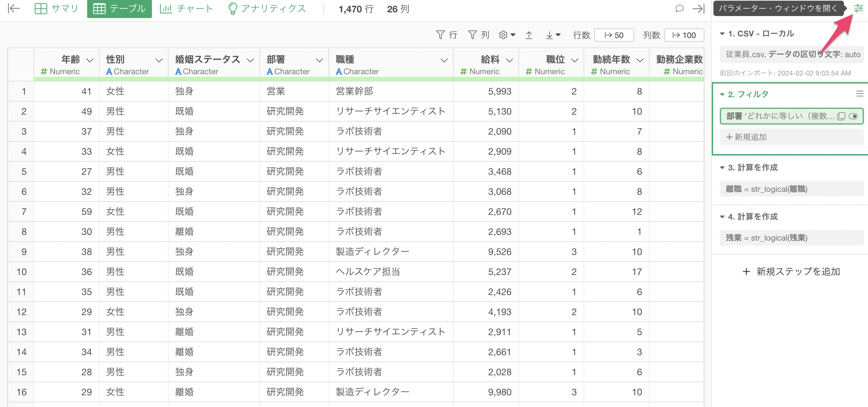Screen dimensions: 868x407
Task: Click 前回のインポート timestamp text
Action: tap(785, 73)
